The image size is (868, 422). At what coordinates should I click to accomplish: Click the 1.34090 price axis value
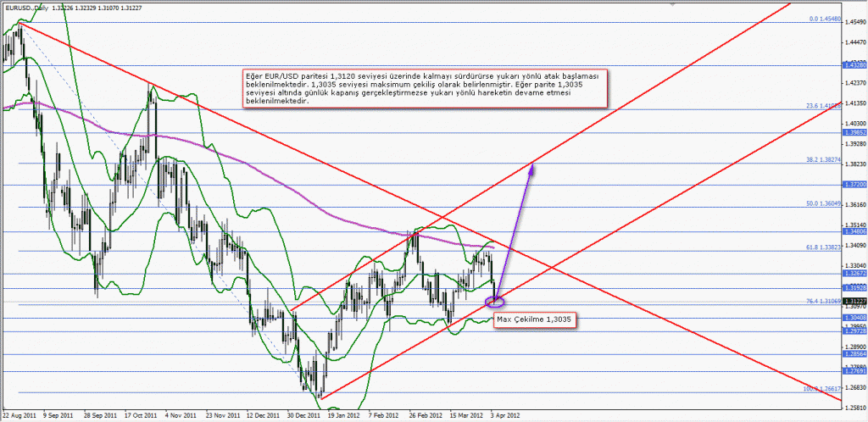coord(856,246)
